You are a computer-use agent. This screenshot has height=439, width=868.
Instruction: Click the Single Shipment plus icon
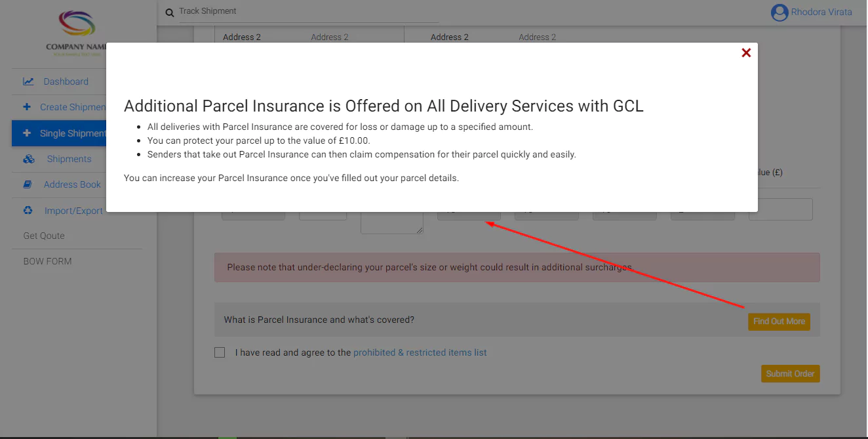[27, 133]
